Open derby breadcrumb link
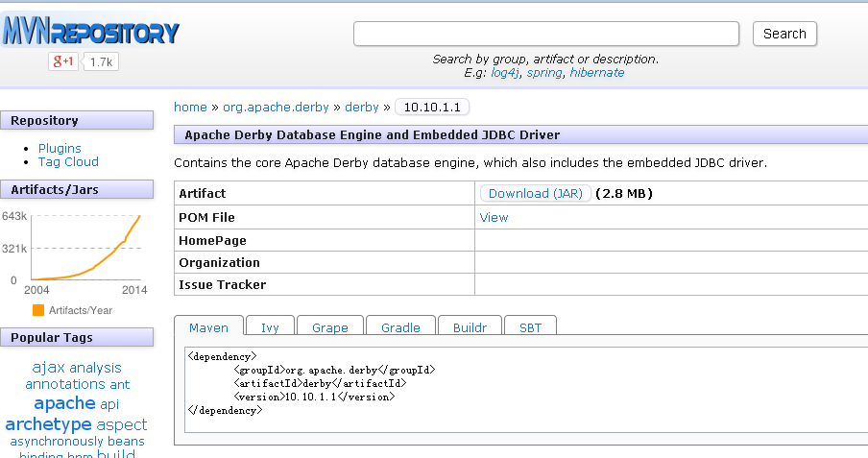868x458 pixels. pyautogui.click(x=361, y=107)
